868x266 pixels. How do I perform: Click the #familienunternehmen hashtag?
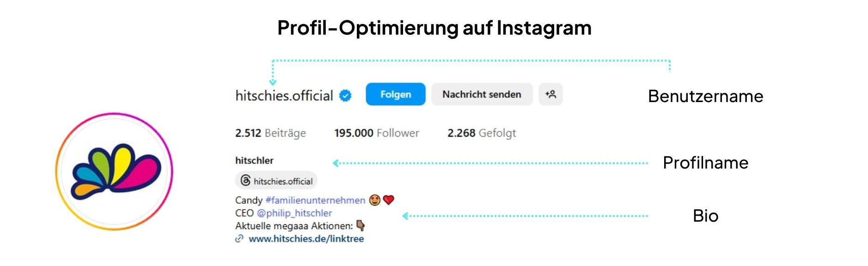(315, 200)
